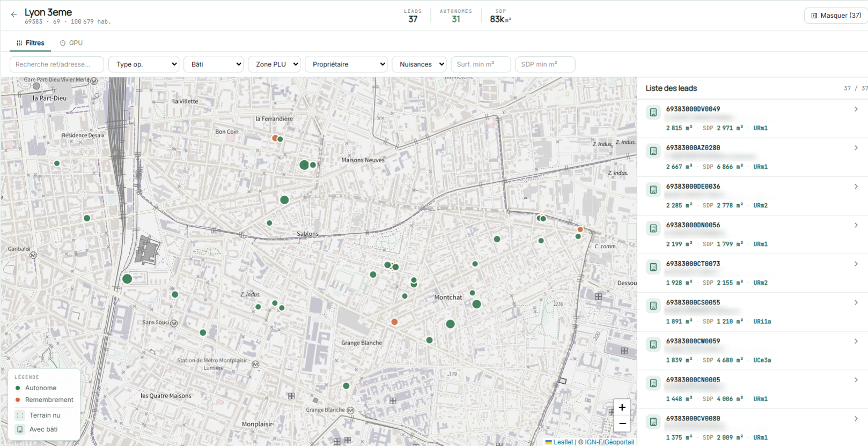Open lead 69383000CV0080
868x446 pixels.
(x=753, y=427)
